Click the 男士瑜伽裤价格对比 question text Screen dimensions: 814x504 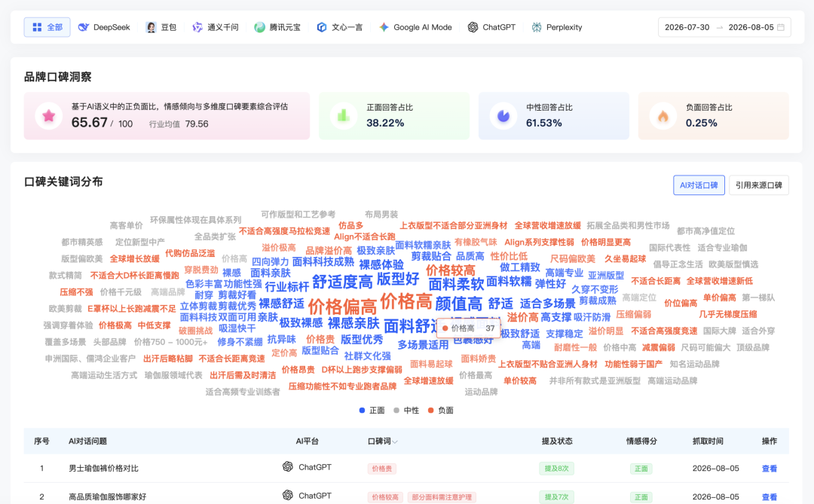tap(103, 468)
